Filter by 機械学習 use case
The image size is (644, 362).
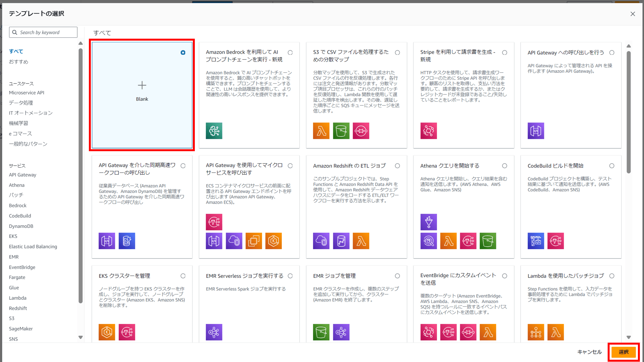pos(18,123)
